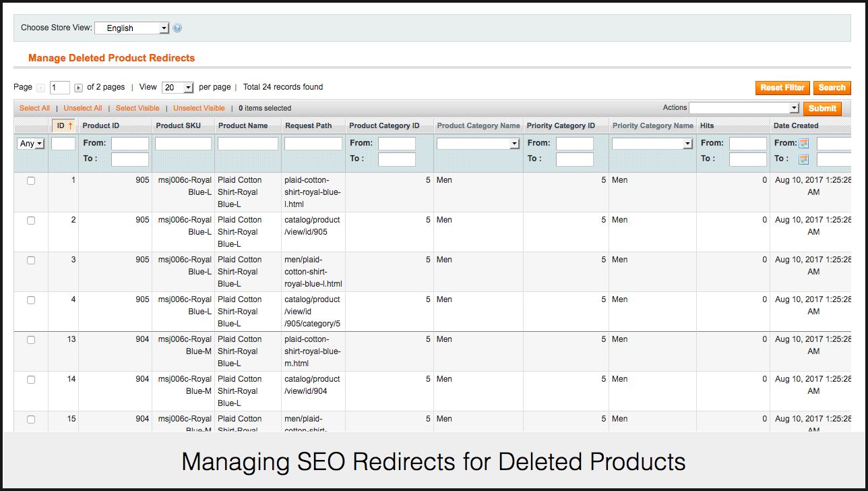Open the Choose Store View dropdown
The height and width of the screenshot is (491, 868).
coord(131,28)
